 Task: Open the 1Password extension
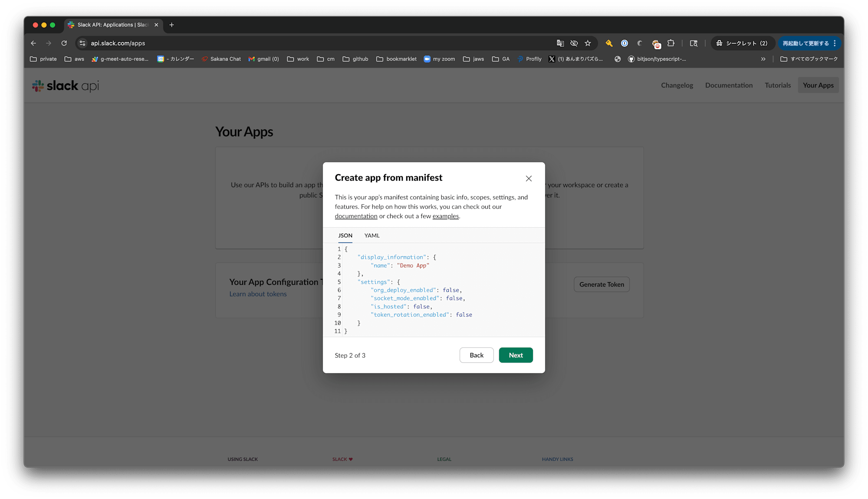[625, 43]
